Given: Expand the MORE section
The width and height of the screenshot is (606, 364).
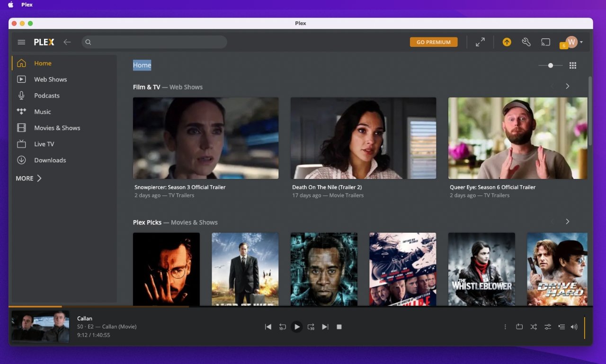Looking at the screenshot, I should pyautogui.click(x=29, y=178).
